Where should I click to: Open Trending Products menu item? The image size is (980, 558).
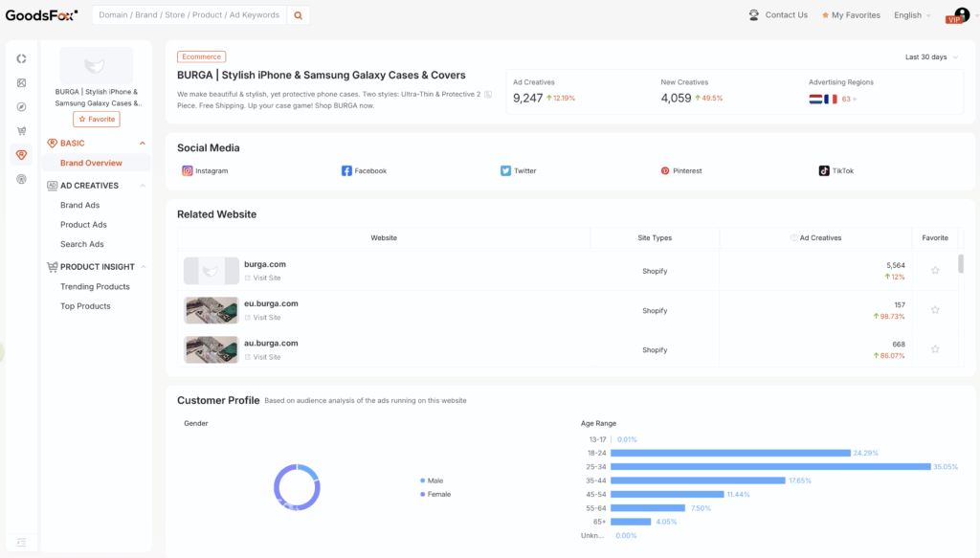click(95, 286)
